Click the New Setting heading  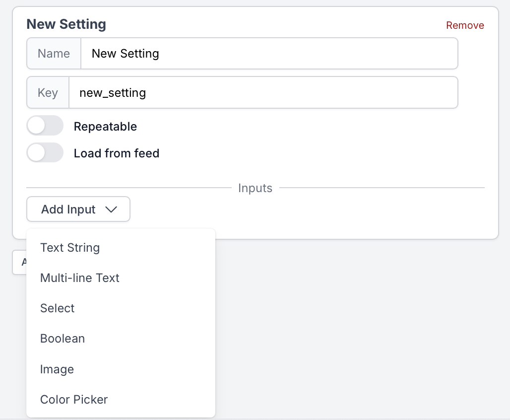(66, 24)
